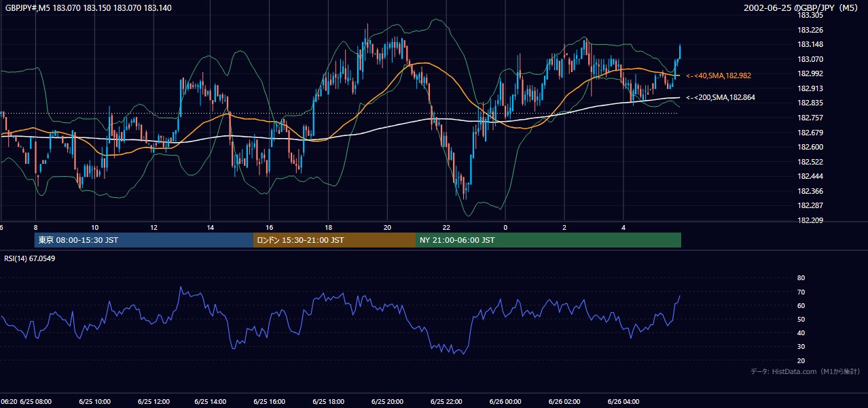This screenshot has height=408, width=868.
Task: Click price level 182.757 on price axis
Action: pos(810,118)
